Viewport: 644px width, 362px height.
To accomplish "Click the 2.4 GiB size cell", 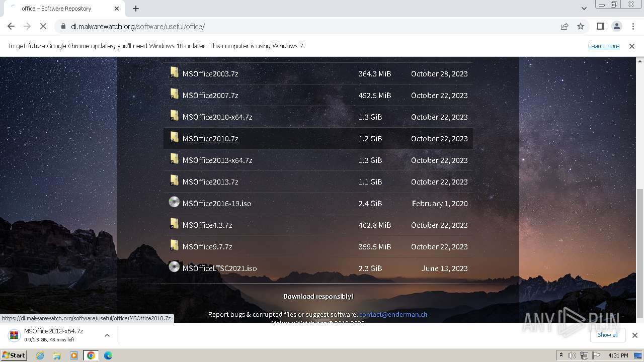I will (x=370, y=203).
